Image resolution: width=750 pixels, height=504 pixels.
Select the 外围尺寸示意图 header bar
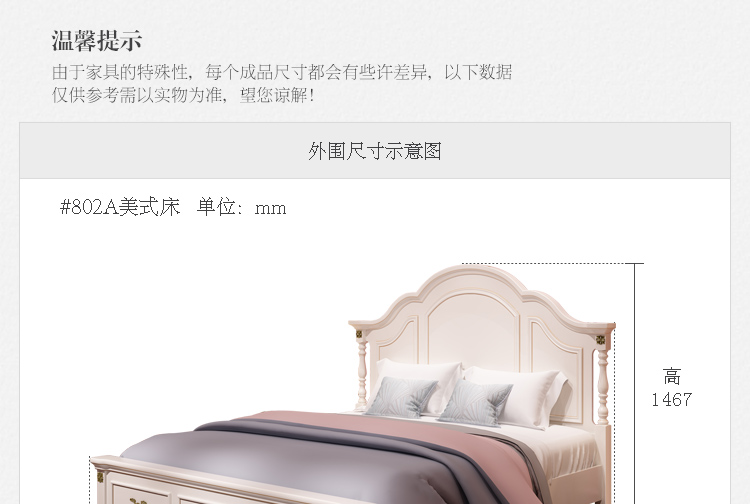(x=375, y=151)
